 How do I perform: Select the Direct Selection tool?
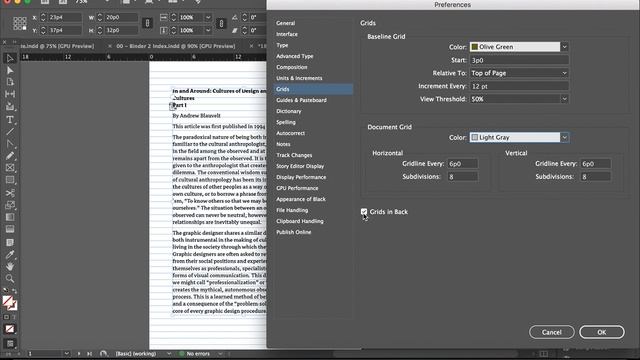coord(10,71)
